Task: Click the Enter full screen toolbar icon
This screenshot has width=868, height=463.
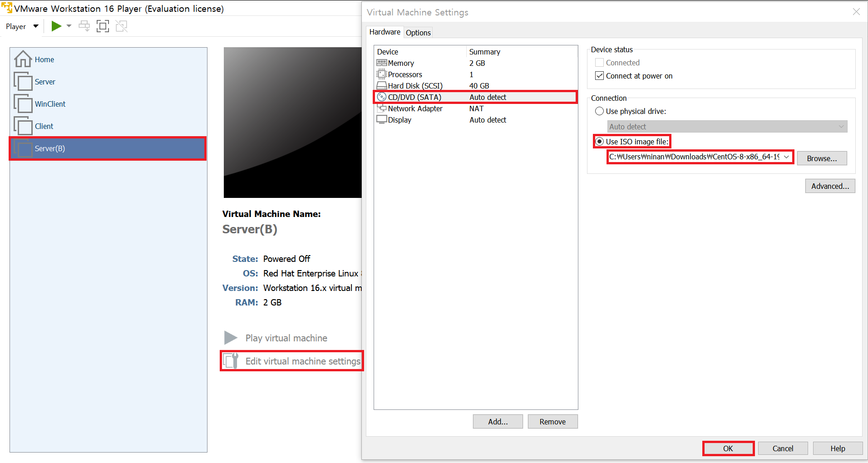Action: click(x=103, y=26)
